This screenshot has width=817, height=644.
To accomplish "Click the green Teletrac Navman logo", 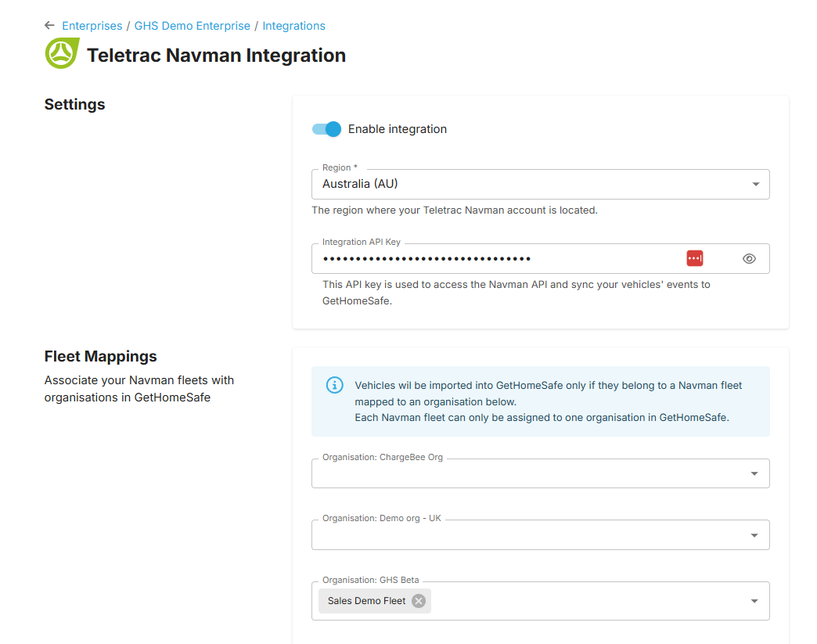I will coord(62,54).
